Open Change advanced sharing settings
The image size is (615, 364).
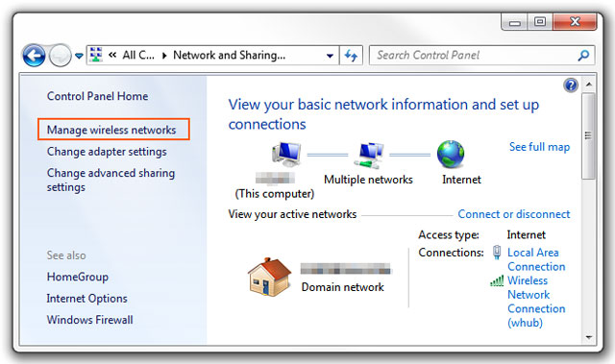point(111,180)
